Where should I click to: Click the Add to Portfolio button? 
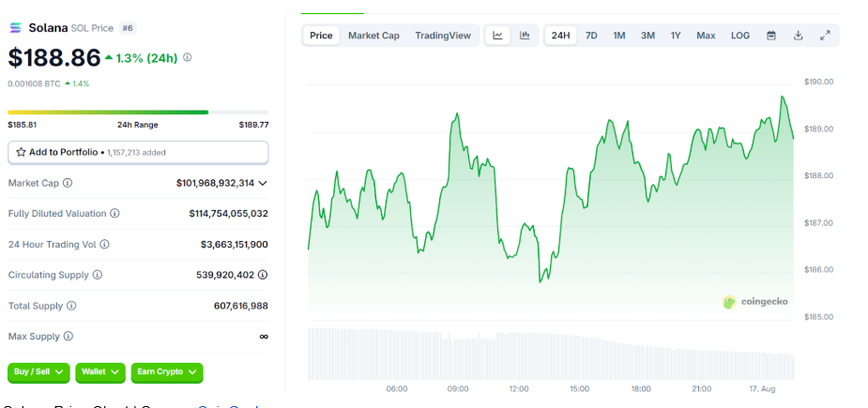pyautogui.click(x=138, y=152)
